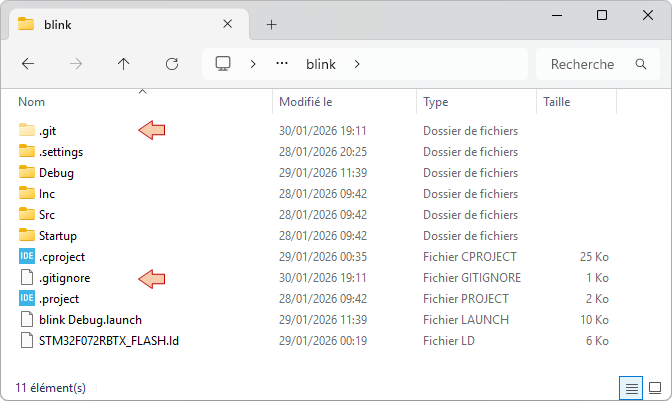
Task: Click the .cproject IDE file icon
Action: coord(27,257)
